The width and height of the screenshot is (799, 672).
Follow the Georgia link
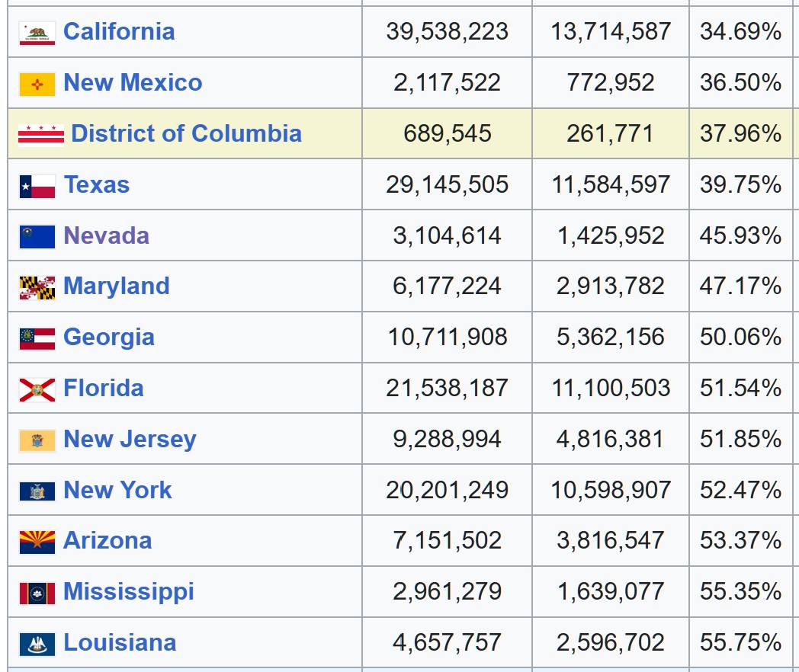(109, 337)
